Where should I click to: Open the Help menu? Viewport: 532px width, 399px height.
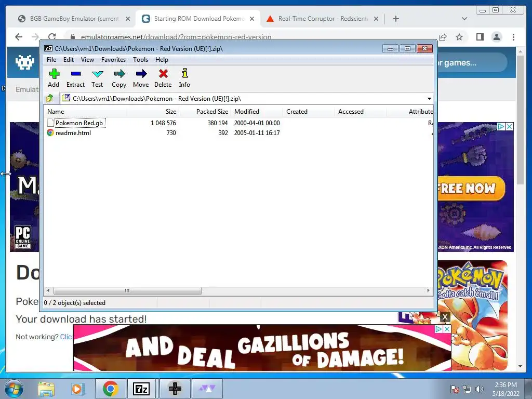162,60
